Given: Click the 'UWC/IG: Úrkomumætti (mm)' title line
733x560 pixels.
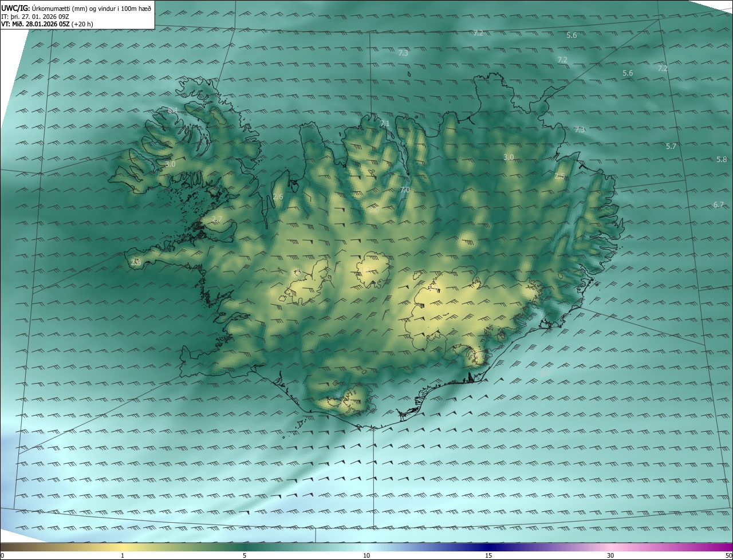Looking at the screenshot, I should point(76,8).
